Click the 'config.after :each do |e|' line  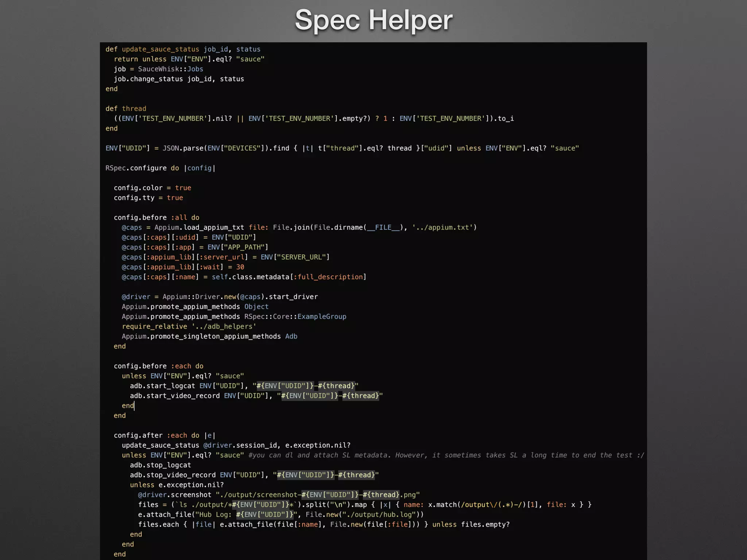tap(165, 435)
